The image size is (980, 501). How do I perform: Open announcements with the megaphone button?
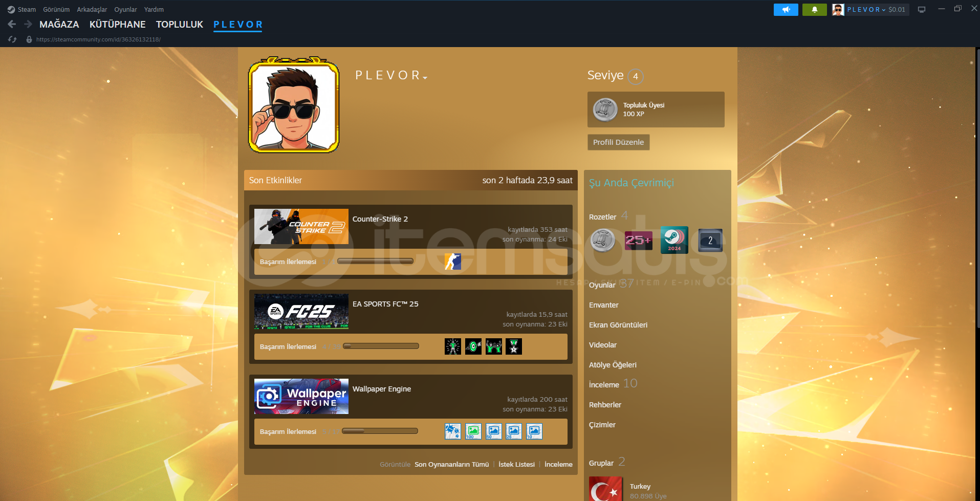(x=786, y=10)
